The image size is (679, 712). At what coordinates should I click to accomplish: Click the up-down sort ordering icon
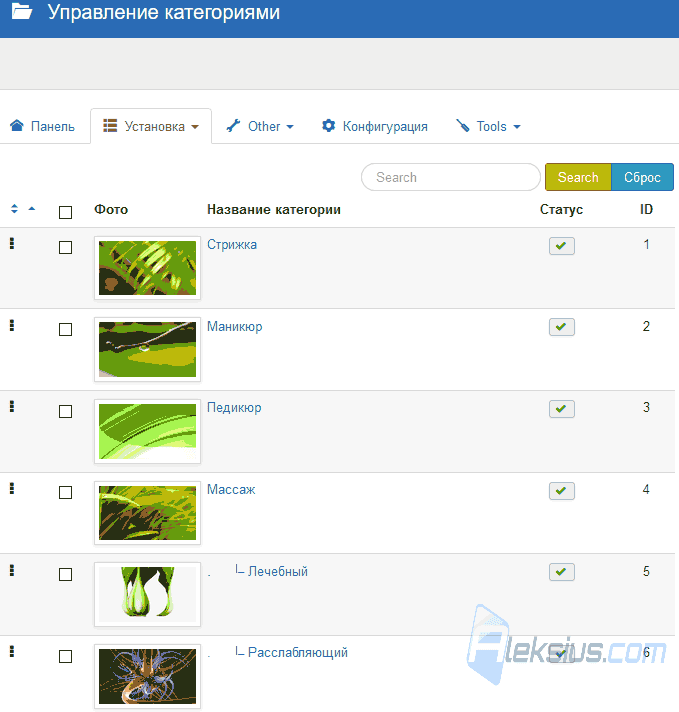14,208
